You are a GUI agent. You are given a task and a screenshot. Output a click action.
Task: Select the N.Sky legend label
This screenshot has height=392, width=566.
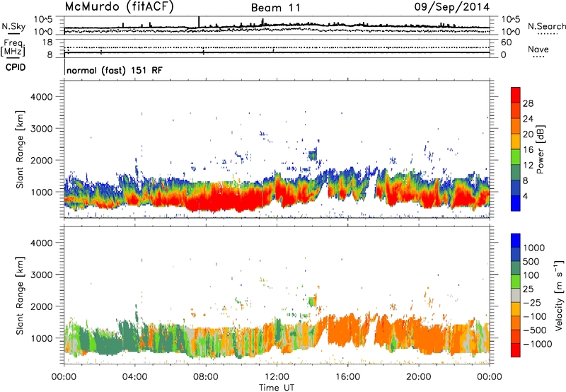pyautogui.click(x=13, y=26)
